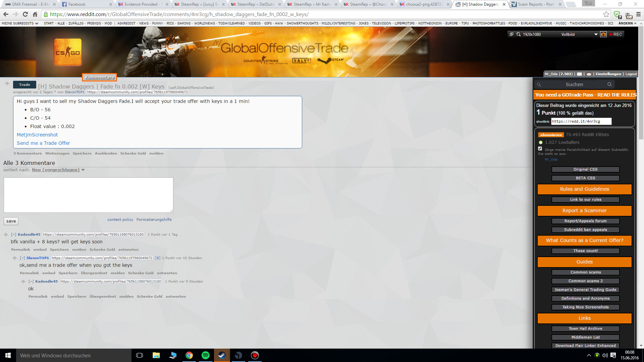Select the Kommentare tab

100,77
